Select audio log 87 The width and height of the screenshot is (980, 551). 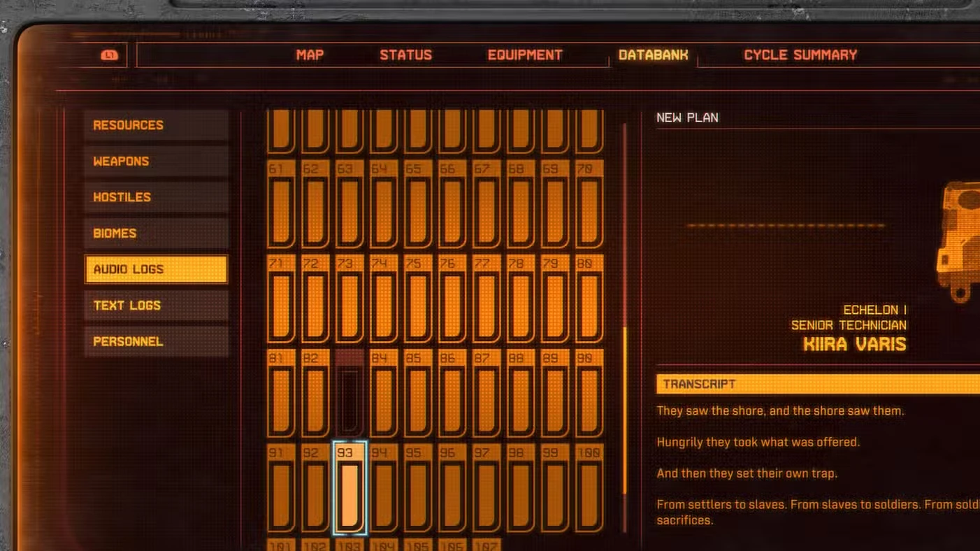(x=487, y=394)
